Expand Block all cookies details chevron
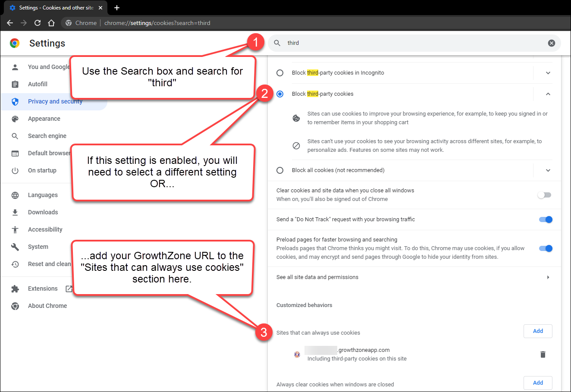The height and width of the screenshot is (392, 571). 548,170
